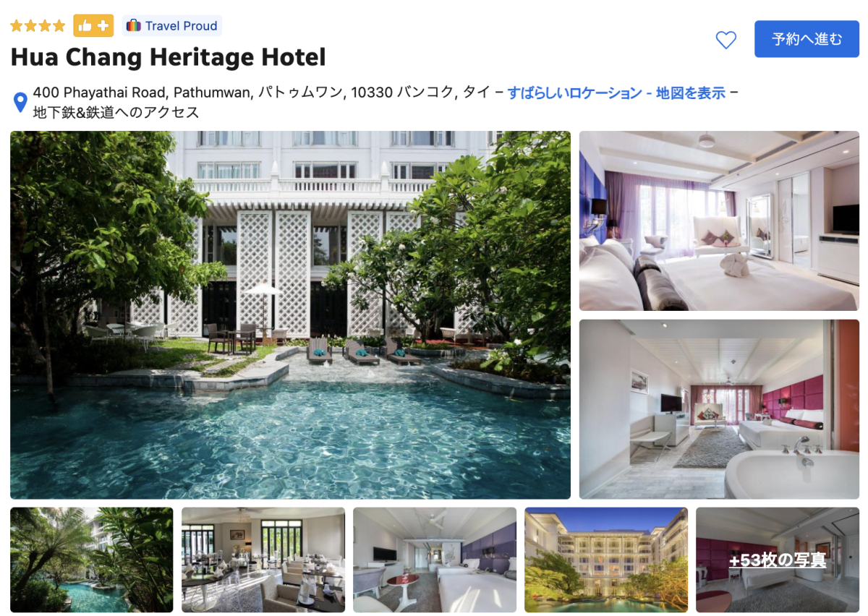Open the night hotel exterior thumbnail

606,560
